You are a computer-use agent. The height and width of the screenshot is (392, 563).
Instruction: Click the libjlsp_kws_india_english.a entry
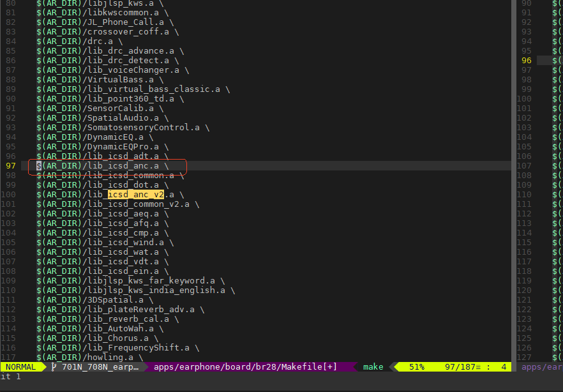click(x=136, y=290)
